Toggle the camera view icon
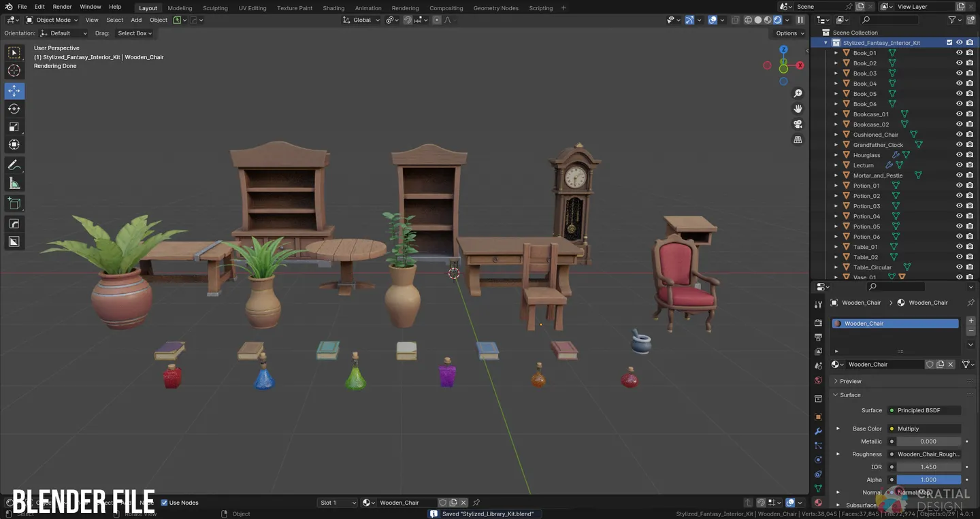This screenshot has height=519, width=980. (798, 124)
